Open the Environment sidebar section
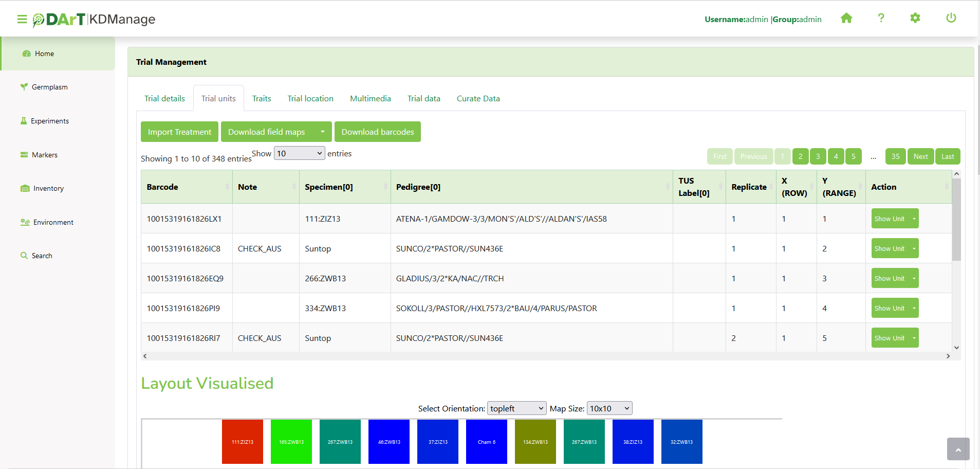This screenshot has height=469, width=980. pyautogui.click(x=53, y=222)
